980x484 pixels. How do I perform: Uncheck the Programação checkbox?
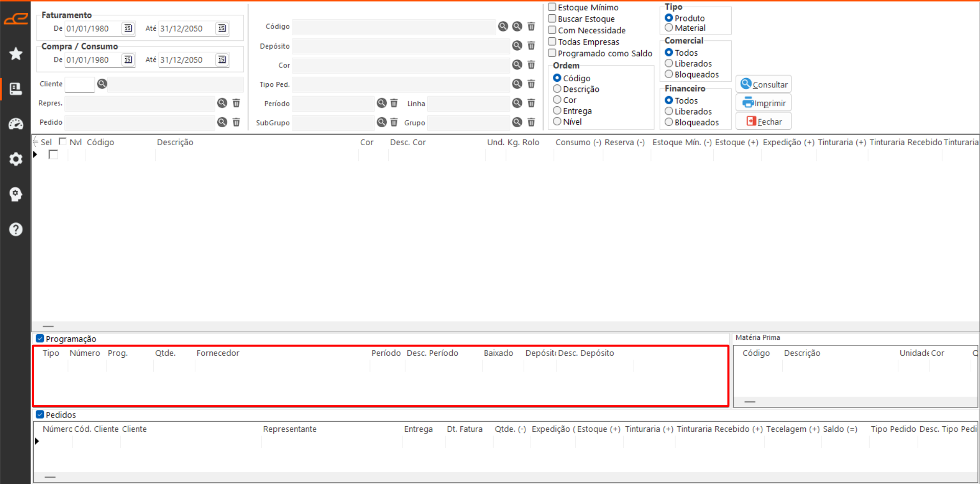[40, 338]
